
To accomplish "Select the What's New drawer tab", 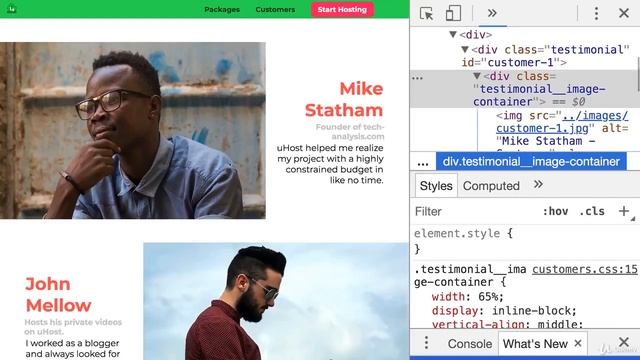I will click(535, 344).
